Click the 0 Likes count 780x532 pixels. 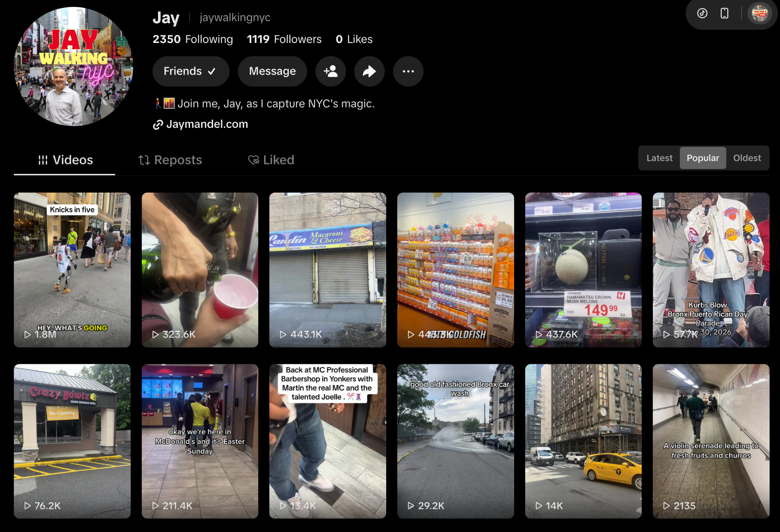[x=354, y=39]
